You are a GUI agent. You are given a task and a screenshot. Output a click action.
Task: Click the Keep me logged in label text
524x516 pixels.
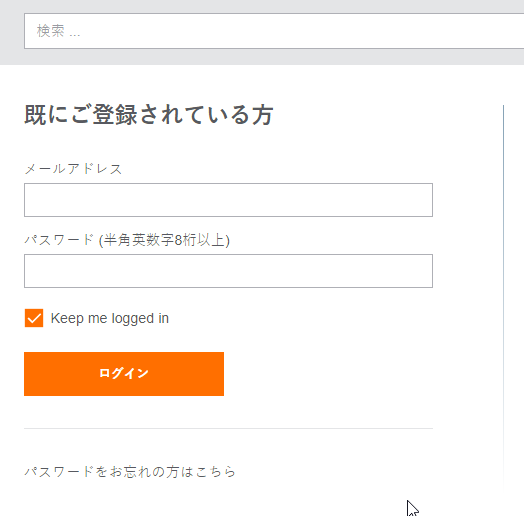point(110,318)
